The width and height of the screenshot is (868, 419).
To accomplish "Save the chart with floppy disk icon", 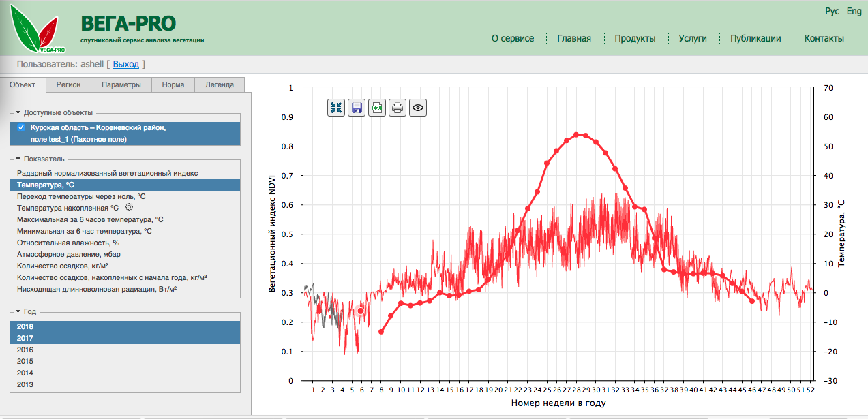I will coord(357,108).
